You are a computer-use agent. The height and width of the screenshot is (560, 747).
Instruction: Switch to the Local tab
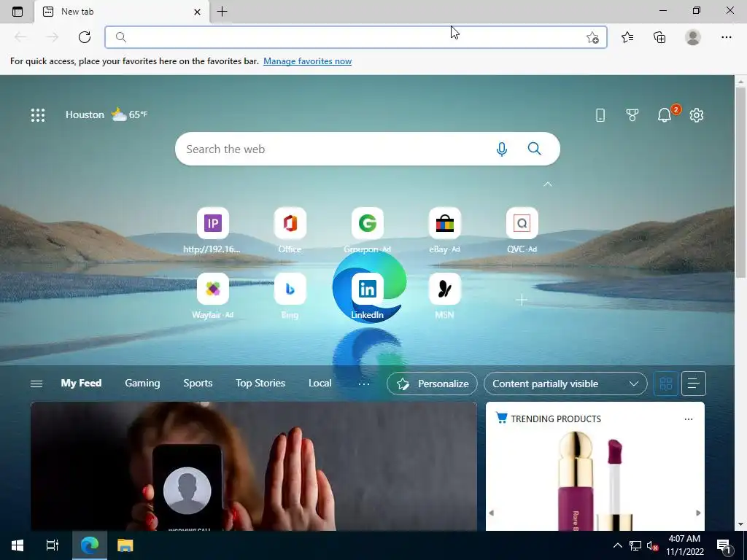(x=320, y=384)
